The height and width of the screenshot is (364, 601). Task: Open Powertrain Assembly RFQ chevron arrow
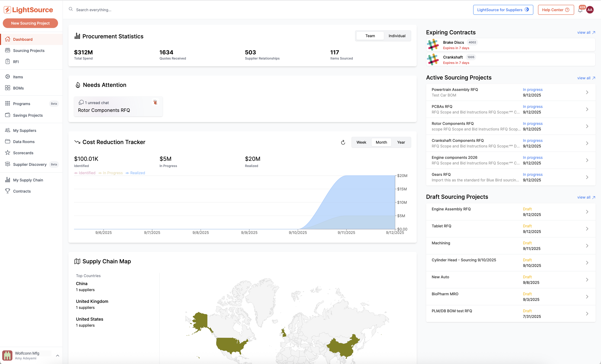coord(587,92)
